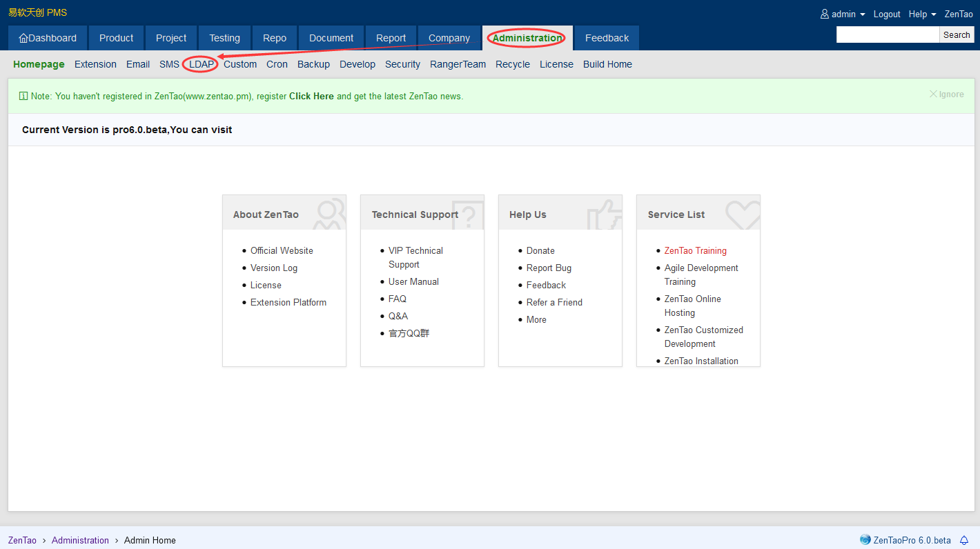Click the notification bell icon
The height and width of the screenshot is (549, 980).
964,540
